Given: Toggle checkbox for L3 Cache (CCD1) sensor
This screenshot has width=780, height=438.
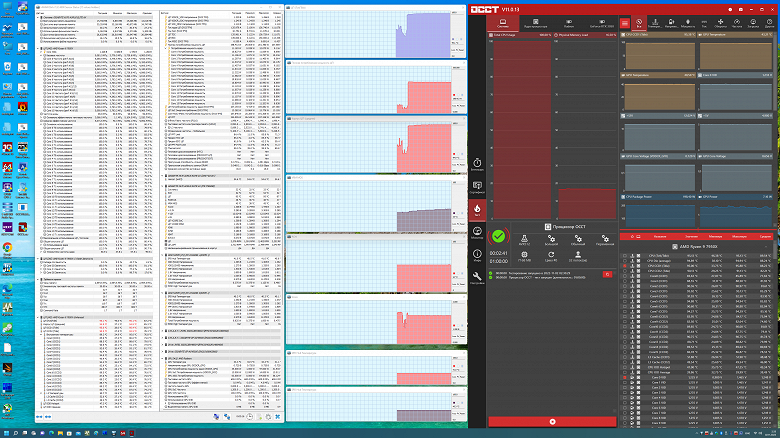Looking at the screenshot, I should 625,357.
